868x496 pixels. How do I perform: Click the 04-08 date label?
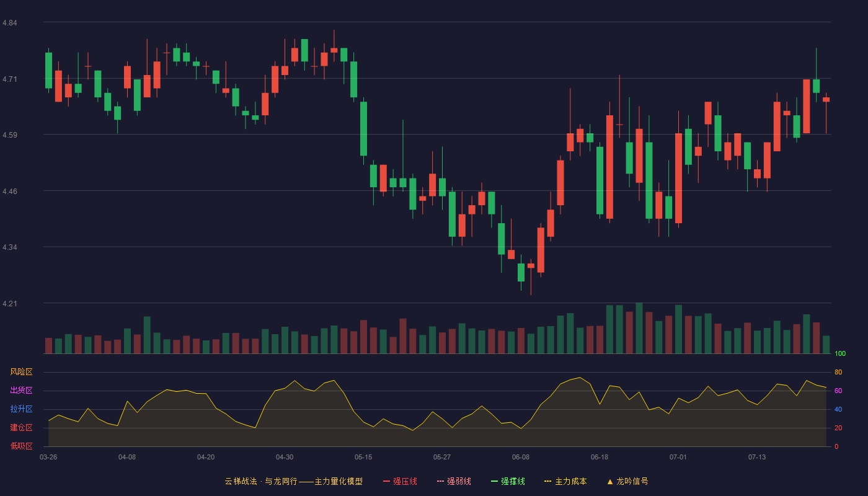pyautogui.click(x=127, y=457)
